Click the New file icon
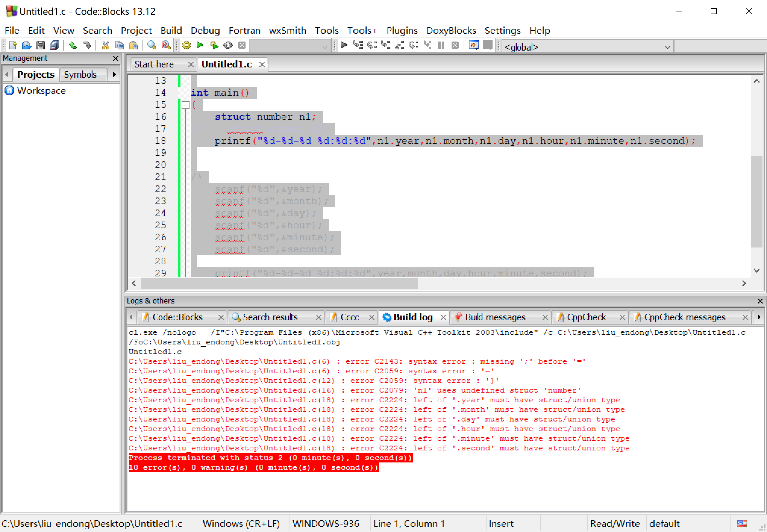 click(x=12, y=46)
